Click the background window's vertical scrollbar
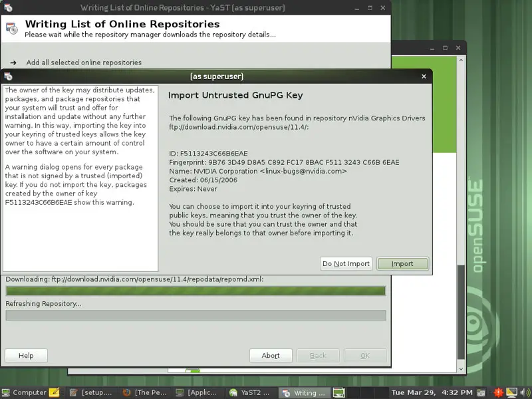 pos(461,311)
